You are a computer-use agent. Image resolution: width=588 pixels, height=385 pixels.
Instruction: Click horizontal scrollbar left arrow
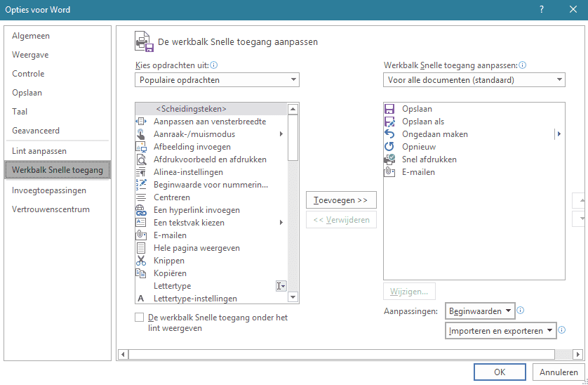tap(123, 354)
